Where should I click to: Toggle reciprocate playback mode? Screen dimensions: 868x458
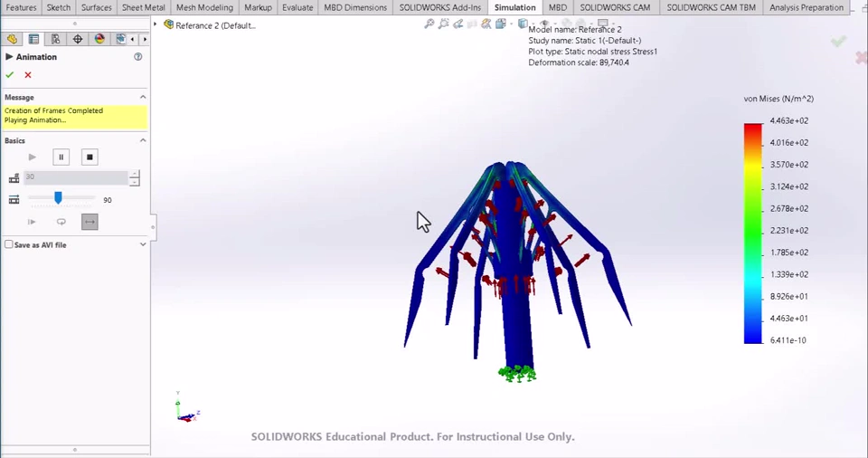point(90,222)
